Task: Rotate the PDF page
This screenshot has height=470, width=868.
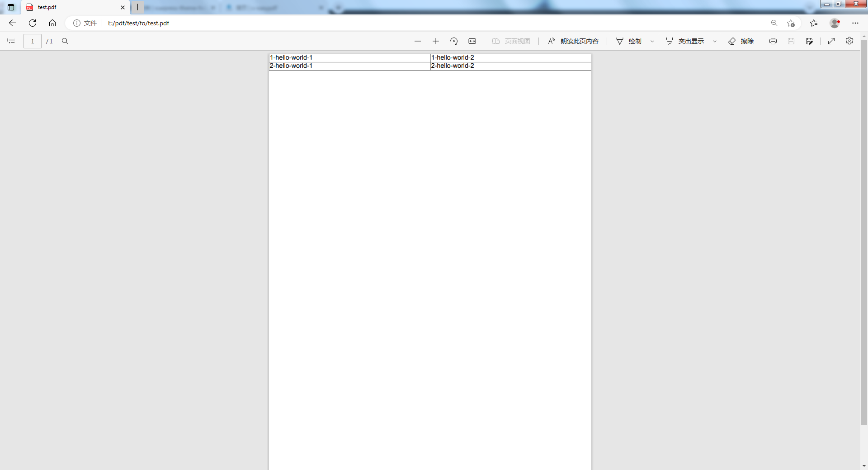Action: [454, 41]
